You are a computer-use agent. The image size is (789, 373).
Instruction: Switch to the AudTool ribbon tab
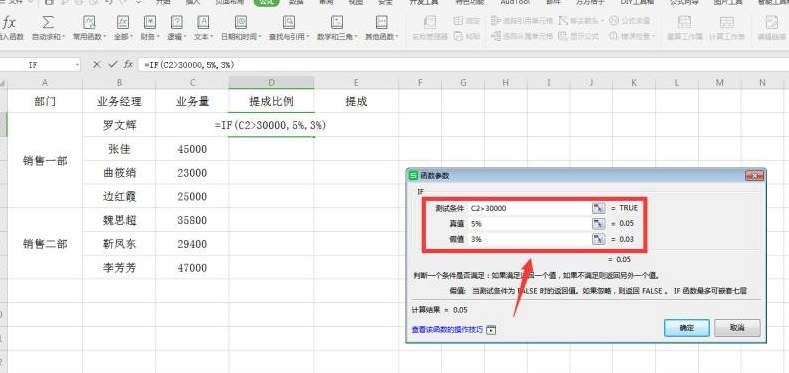[x=514, y=2]
